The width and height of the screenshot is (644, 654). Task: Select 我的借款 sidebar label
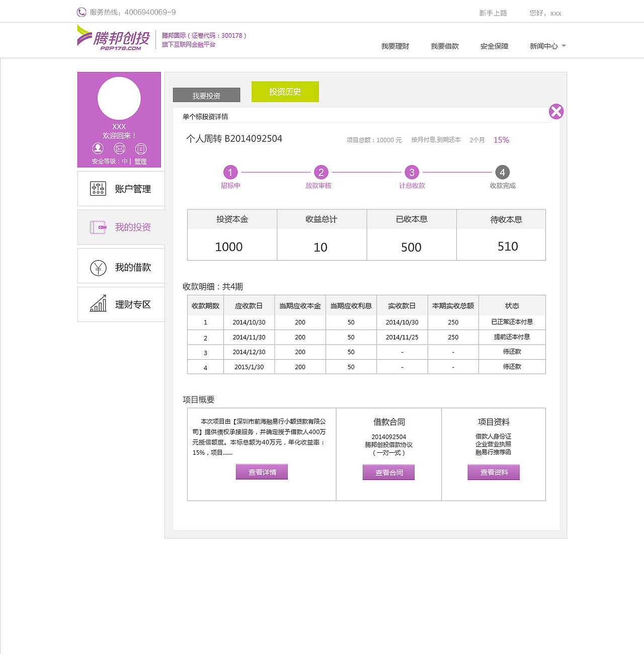click(133, 268)
